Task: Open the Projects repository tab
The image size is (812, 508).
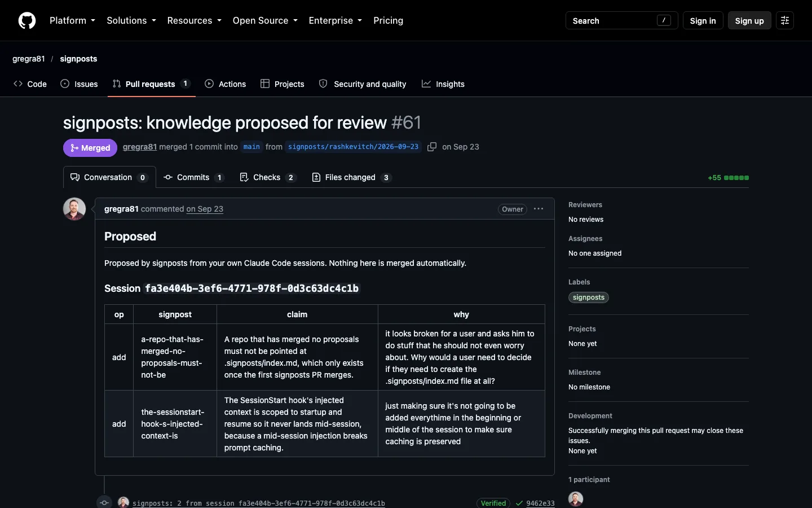Action: [x=283, y=84]
